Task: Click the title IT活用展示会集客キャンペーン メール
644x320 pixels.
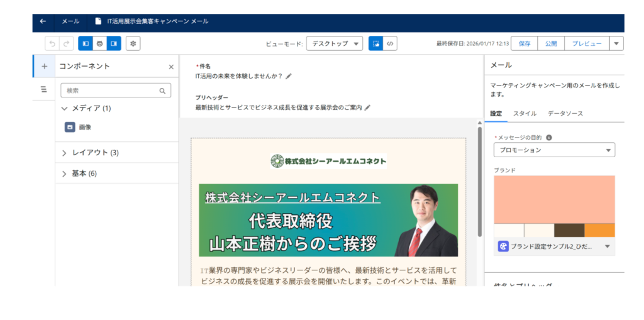Action: coord(158,21)
